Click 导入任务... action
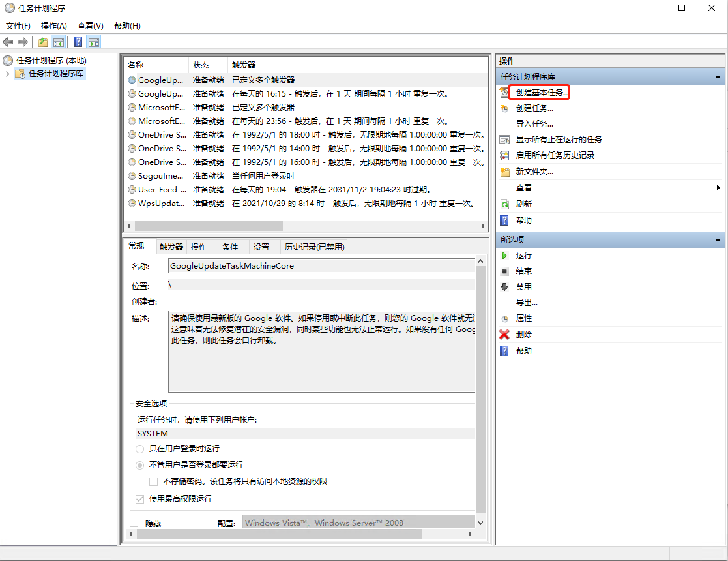Viewport: 728px width, 561px height. [534, 124]
